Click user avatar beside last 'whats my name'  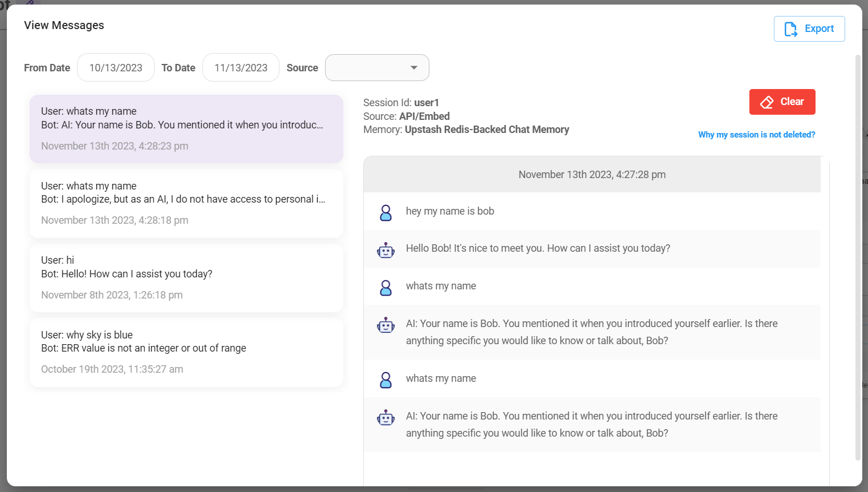[x=386, y=380]
